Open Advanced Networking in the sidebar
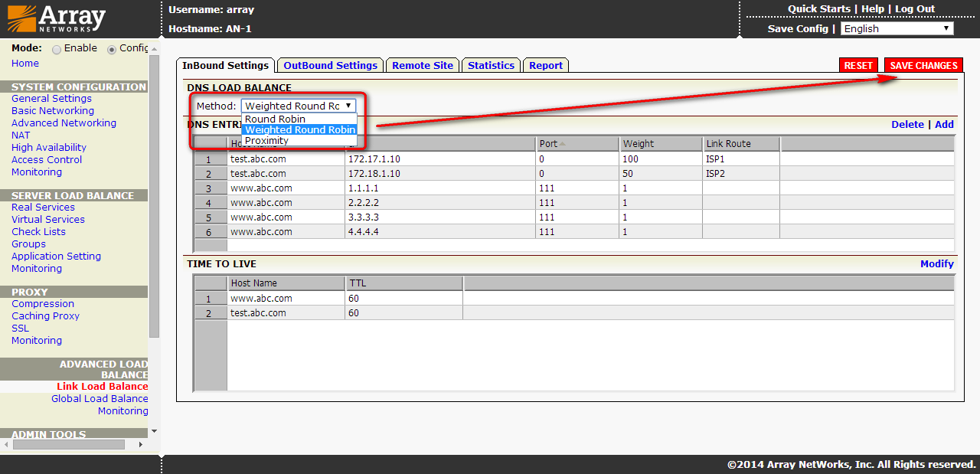 point(64,123)
